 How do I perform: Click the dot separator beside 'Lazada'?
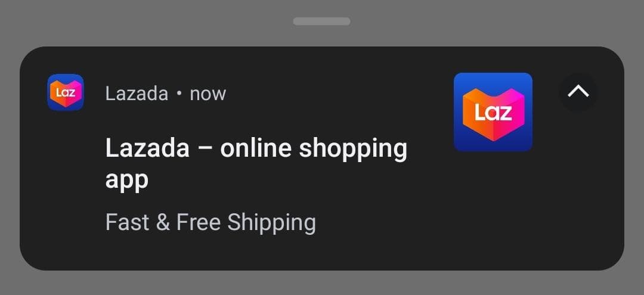pyautogui.click(x=179, y=94)
